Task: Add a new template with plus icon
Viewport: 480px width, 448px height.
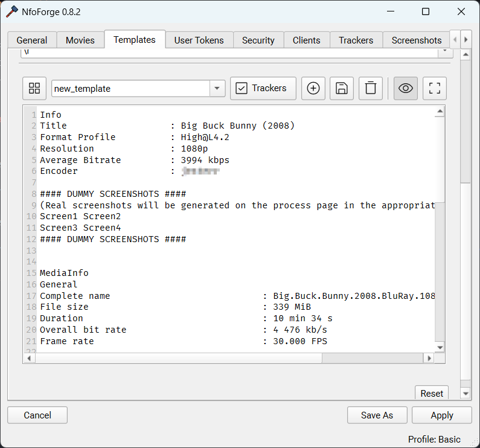Action: point(313,88)
